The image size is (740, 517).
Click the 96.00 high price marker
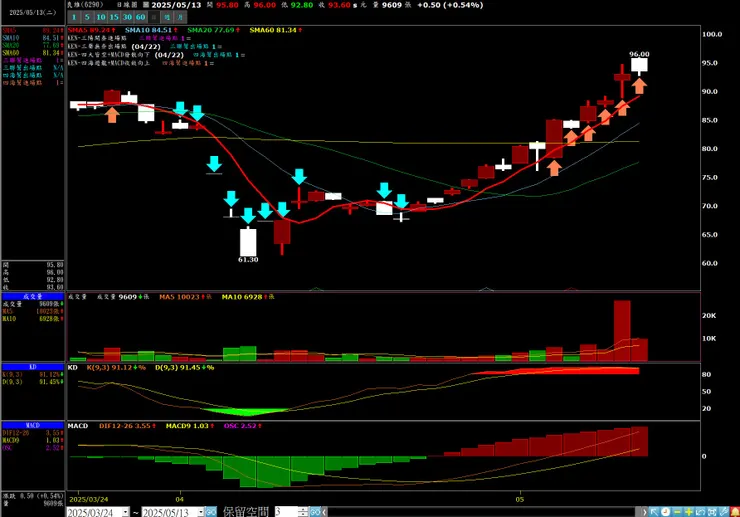(x=639, y=54)
